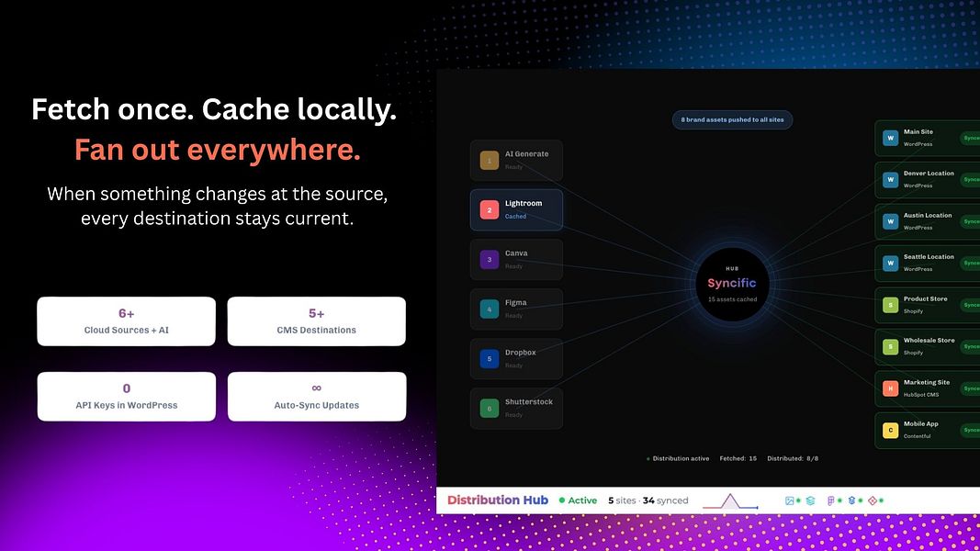
Task: Click the 'Distributed: 8/8' counter
Action: click(x=793, y=458)
